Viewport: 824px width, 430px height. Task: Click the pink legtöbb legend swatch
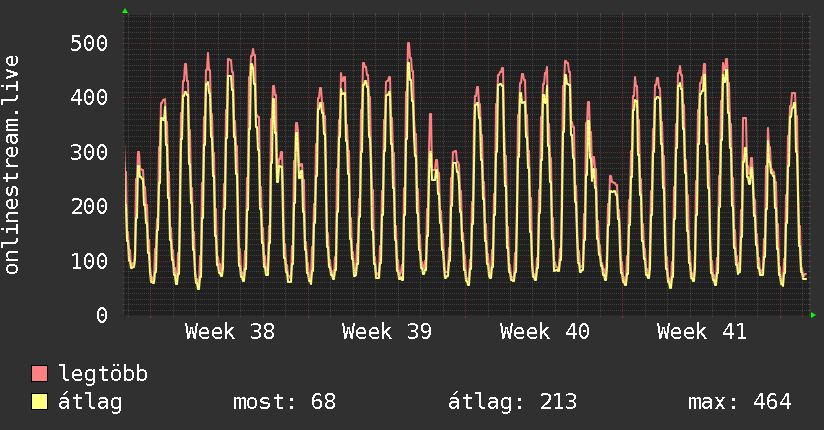pyautogui.click(x=39, y=374)
